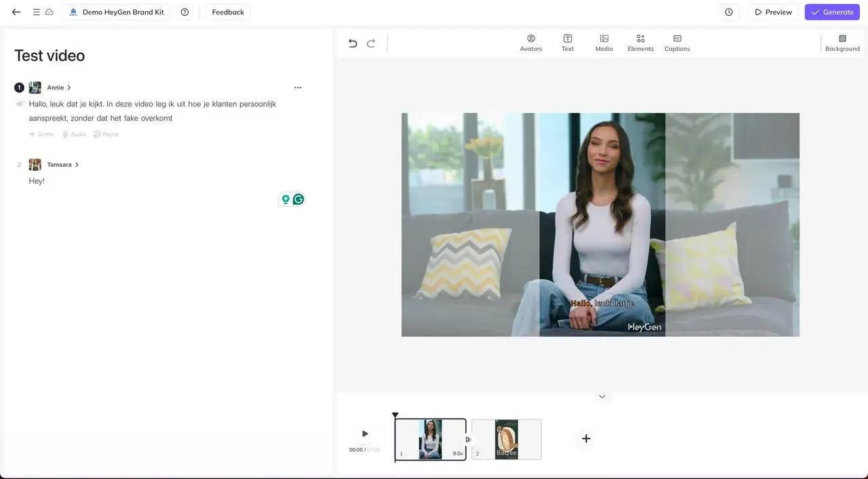Open the hamburger menu
Viewport: 868px width, 479px height.
coord(37,12)
